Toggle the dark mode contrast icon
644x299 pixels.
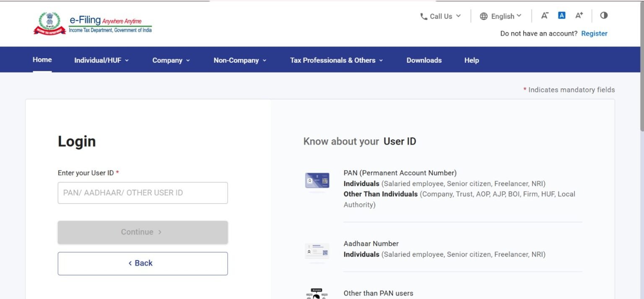(x=604, y=15)
